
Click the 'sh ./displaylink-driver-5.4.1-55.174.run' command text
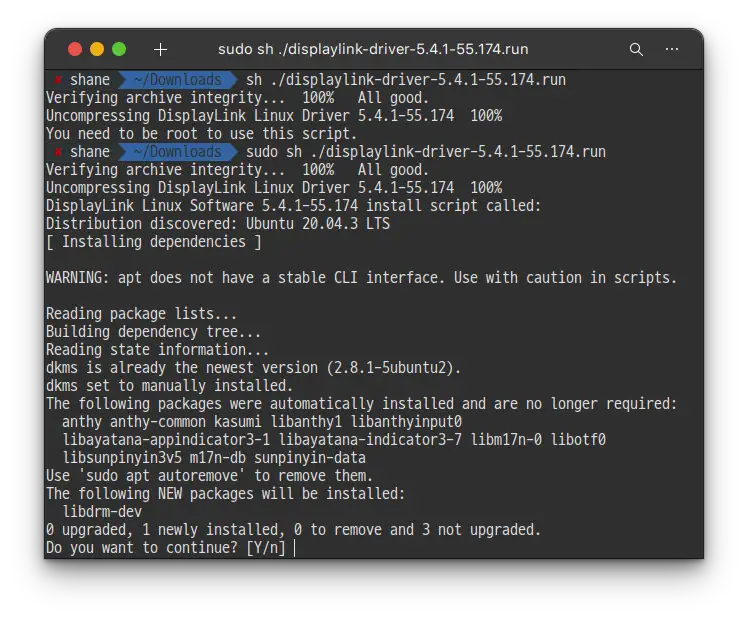click(405, 80)
